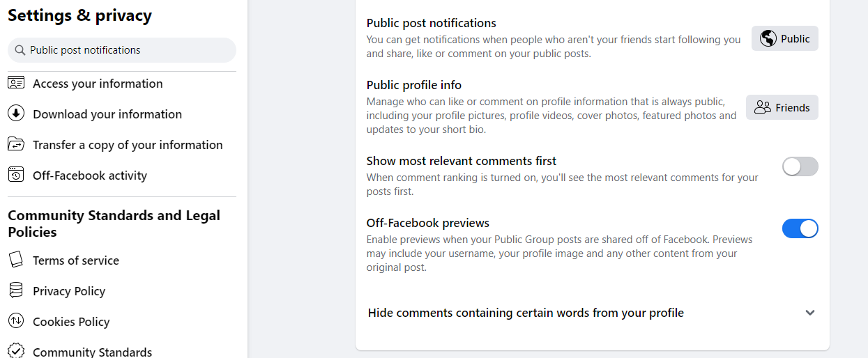Click the Community Standards badge icon
Screen dimensions: 868x358
(16, 350)
